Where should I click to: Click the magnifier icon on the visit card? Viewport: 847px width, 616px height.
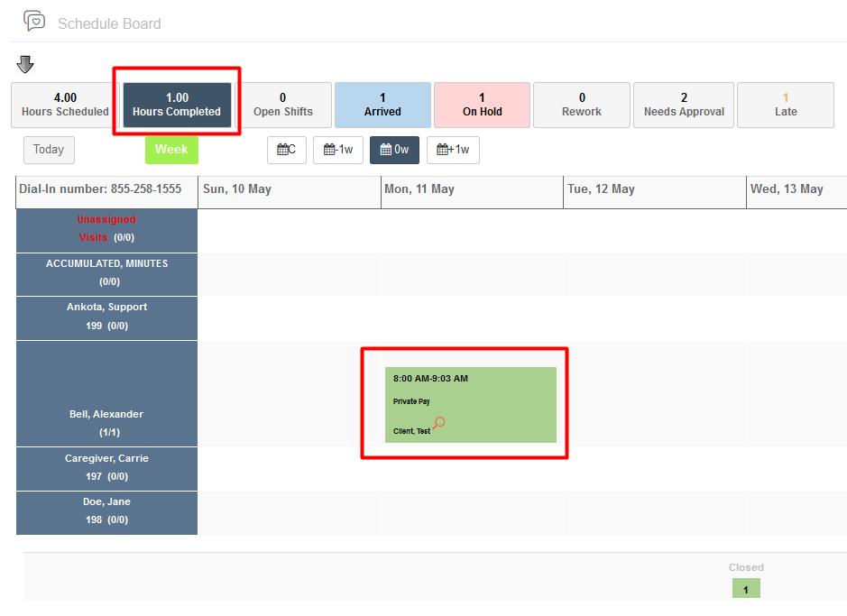(438, 423)
